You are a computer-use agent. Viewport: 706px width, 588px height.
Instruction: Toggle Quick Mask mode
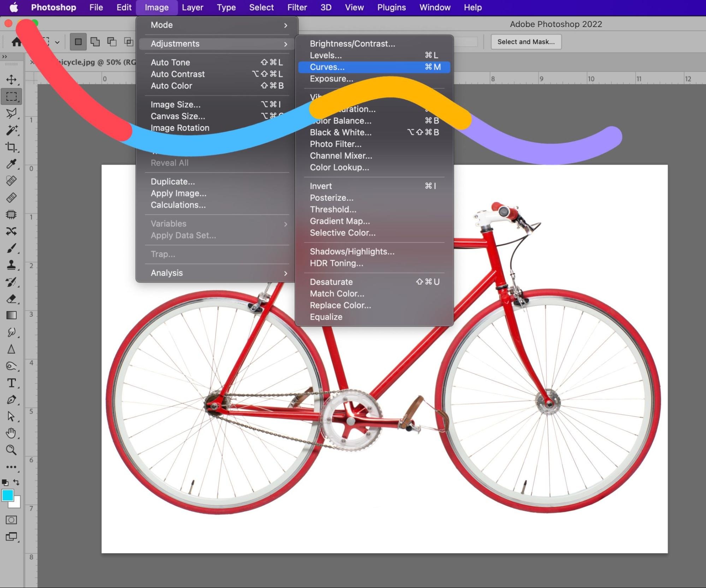point(11,520)
